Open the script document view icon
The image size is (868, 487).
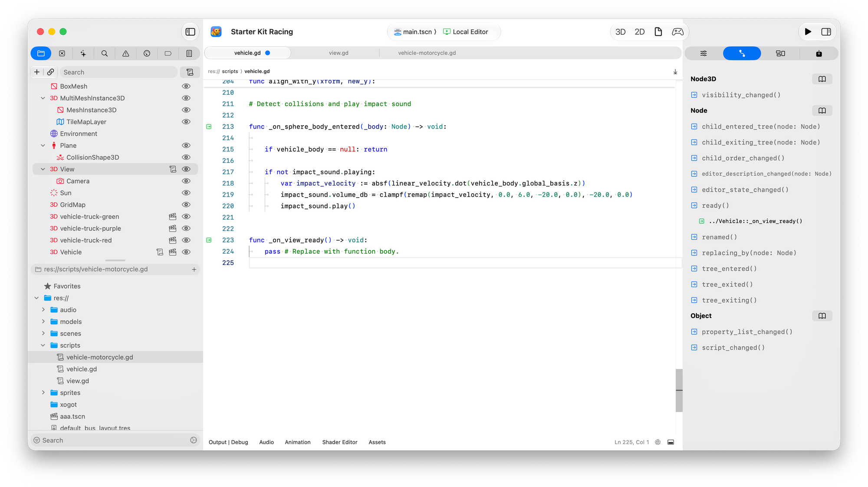pyautogui.click(x=658, y=32)
